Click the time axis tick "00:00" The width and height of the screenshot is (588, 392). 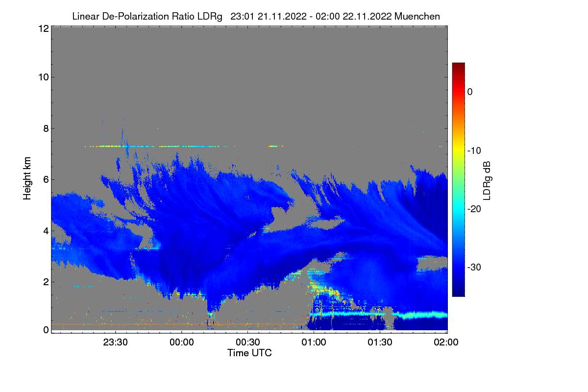click(181, 343)
